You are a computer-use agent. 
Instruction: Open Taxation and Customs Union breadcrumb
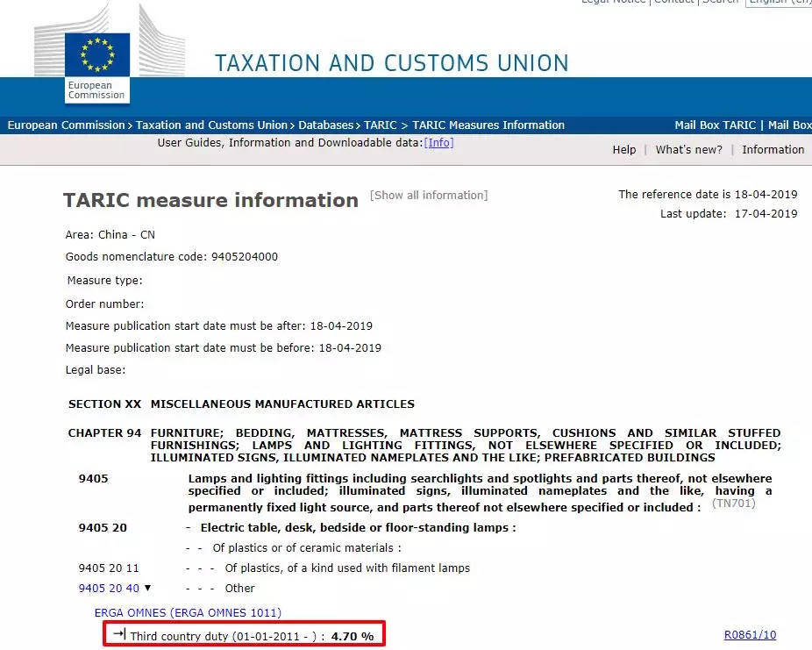click(x=211, y=125)
